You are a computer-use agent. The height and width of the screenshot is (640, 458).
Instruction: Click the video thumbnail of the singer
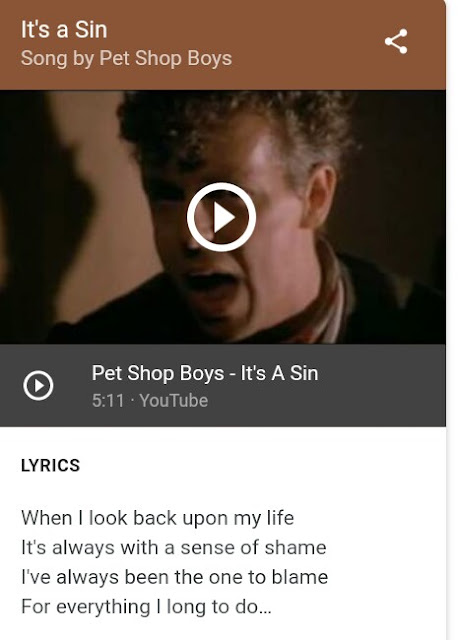tap(223, 217)
